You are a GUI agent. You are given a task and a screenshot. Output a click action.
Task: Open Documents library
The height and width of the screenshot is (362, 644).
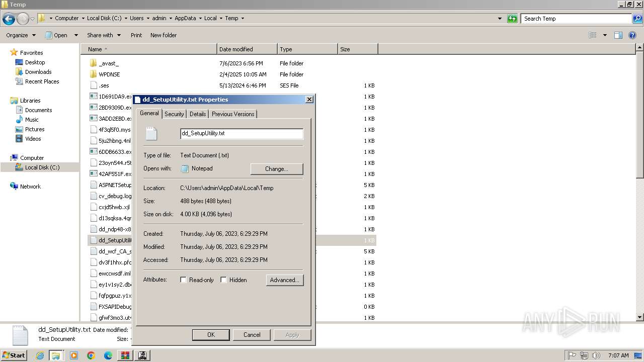coord(38,110)
